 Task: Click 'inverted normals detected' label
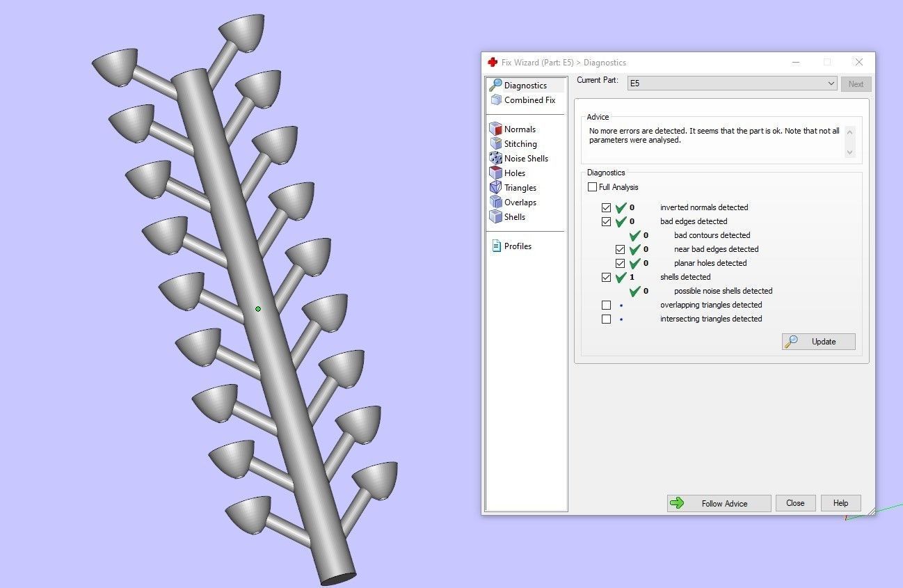coord(704,207)
